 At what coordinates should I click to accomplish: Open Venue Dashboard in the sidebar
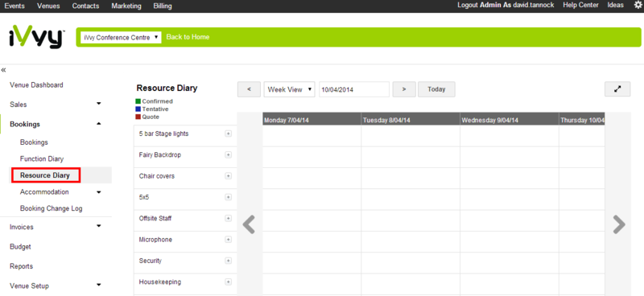36,85
